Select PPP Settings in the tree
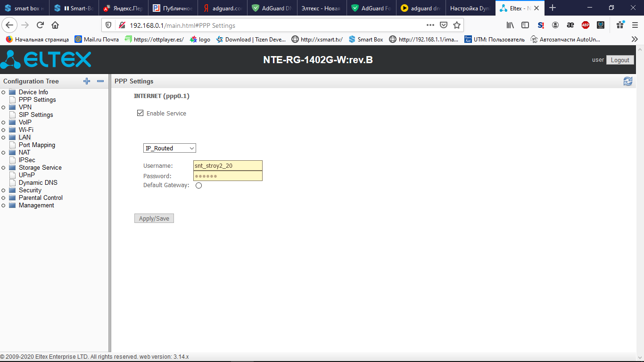The image size is (644, 362). (37, 100)
